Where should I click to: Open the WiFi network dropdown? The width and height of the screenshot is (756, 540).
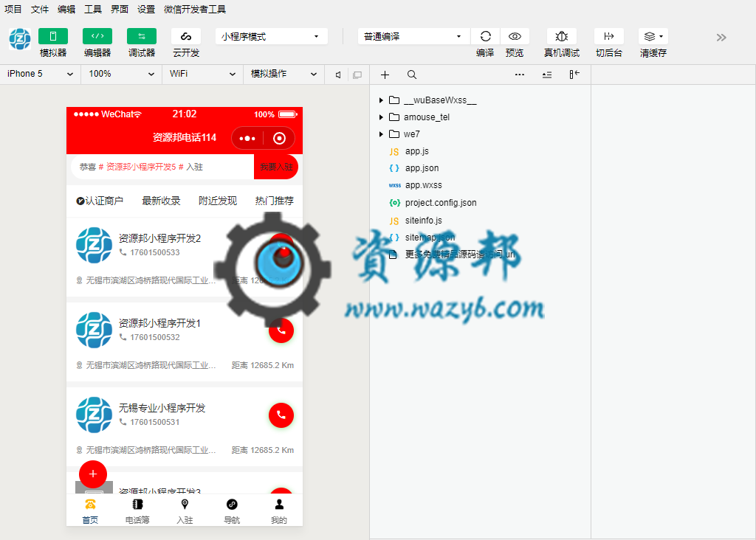click(202, 74)
